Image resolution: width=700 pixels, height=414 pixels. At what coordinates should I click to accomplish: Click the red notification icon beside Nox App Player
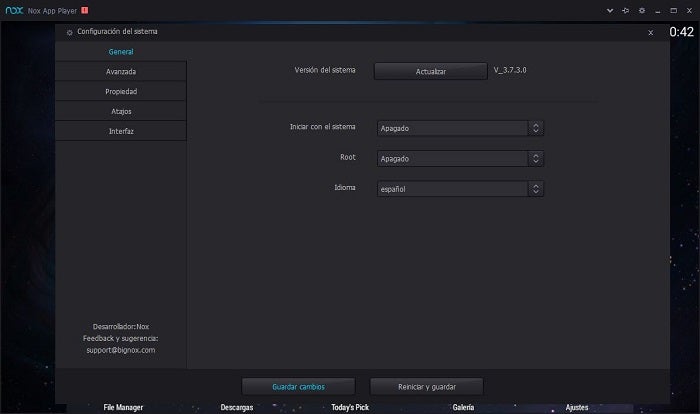click(x=84, y=10)
